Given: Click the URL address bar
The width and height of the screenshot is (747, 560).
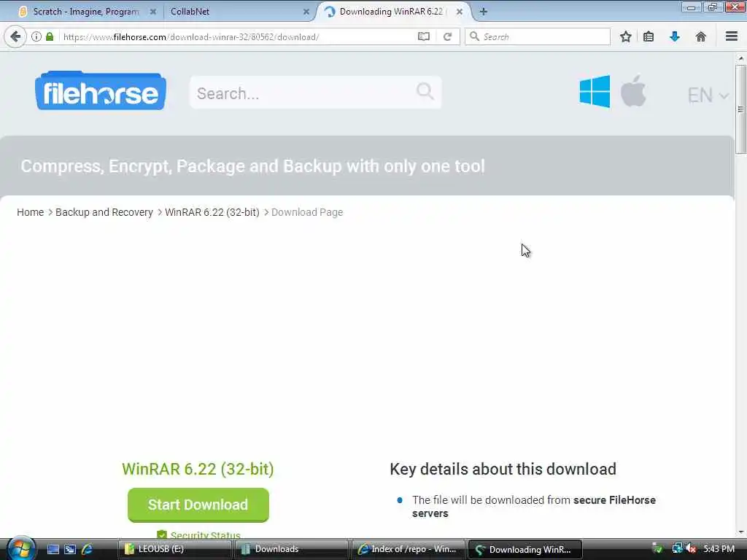Looking at the screenshot, I should (239, 36).
